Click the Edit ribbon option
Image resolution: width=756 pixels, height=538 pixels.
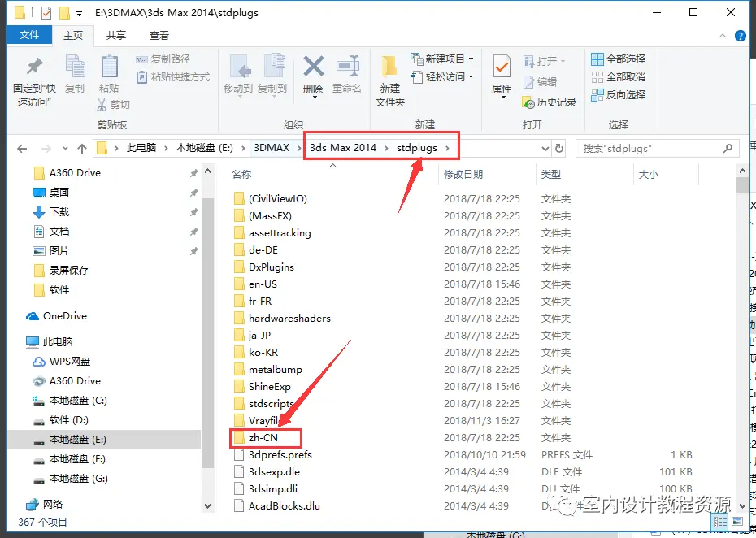point(541,82)
